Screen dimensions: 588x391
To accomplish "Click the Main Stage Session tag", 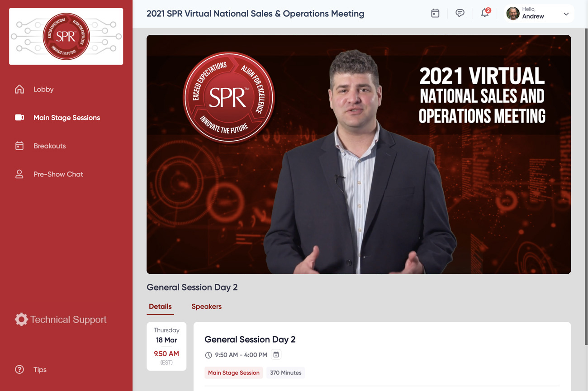I will (233, 373).
